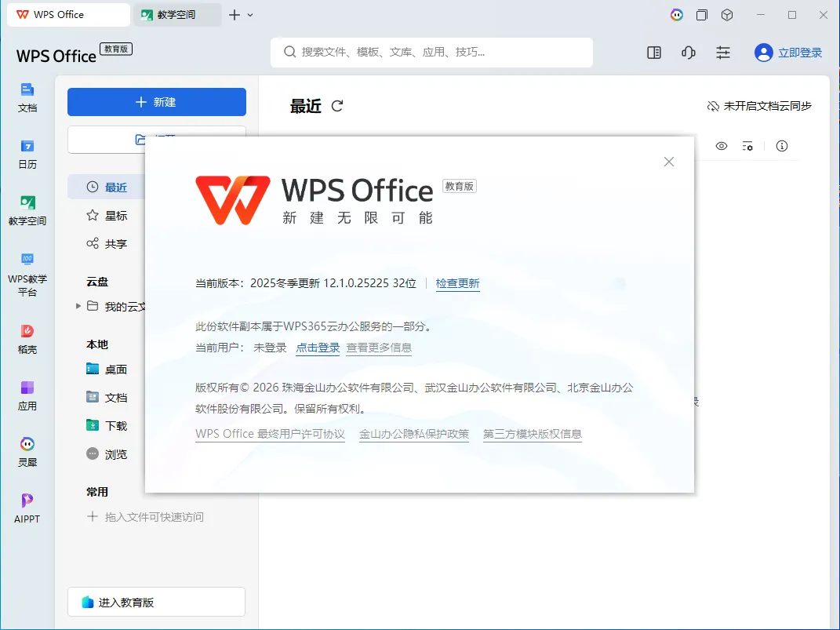840x630 pixels.
Task: Minimize the WPS Office window
Action: tap(761, 15)
